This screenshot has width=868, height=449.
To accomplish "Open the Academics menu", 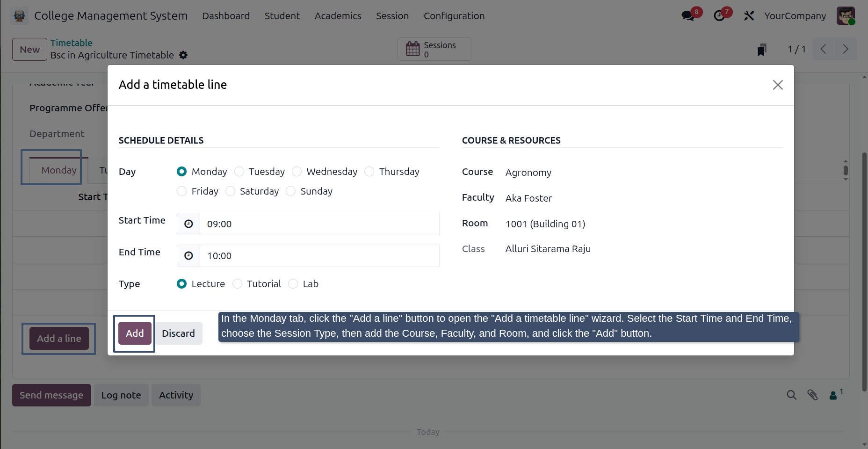I will click(x=338, y=16).
